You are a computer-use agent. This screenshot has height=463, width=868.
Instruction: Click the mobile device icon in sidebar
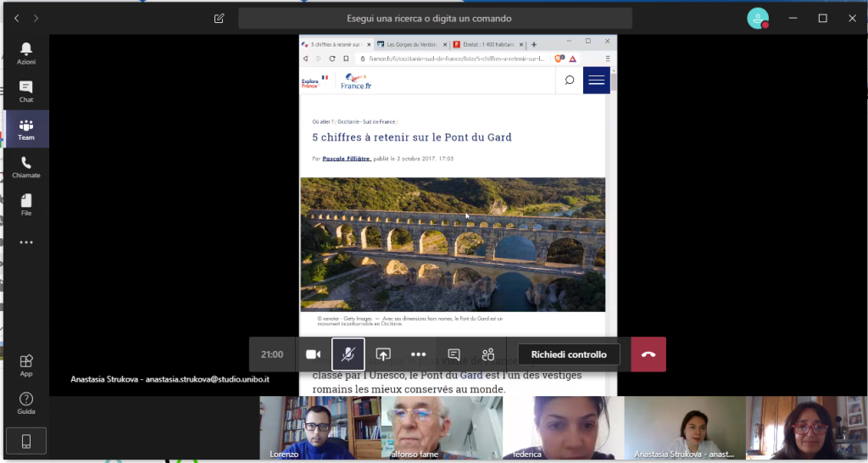coord(26,441)
